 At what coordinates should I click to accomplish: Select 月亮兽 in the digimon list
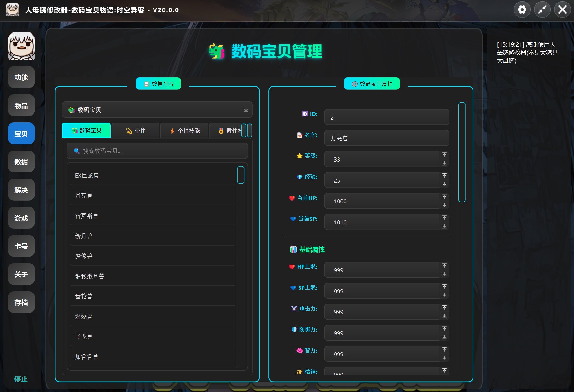tap(153, 196)
